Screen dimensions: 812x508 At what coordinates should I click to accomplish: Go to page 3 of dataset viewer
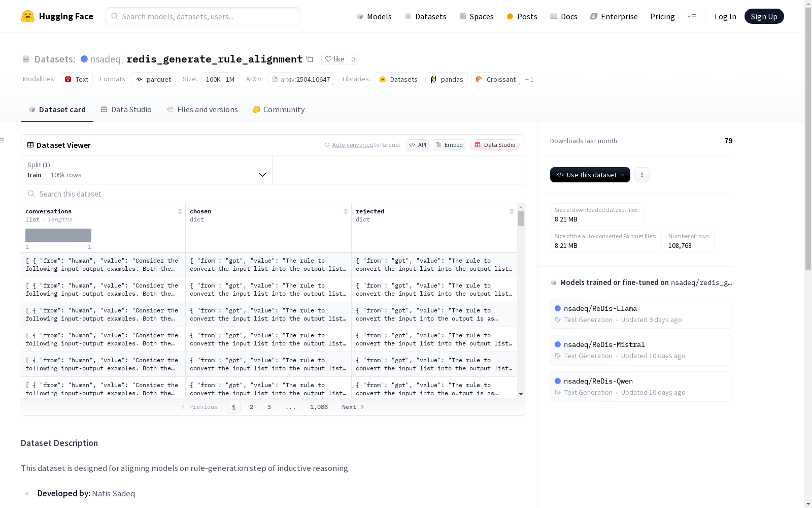[269, 407]
